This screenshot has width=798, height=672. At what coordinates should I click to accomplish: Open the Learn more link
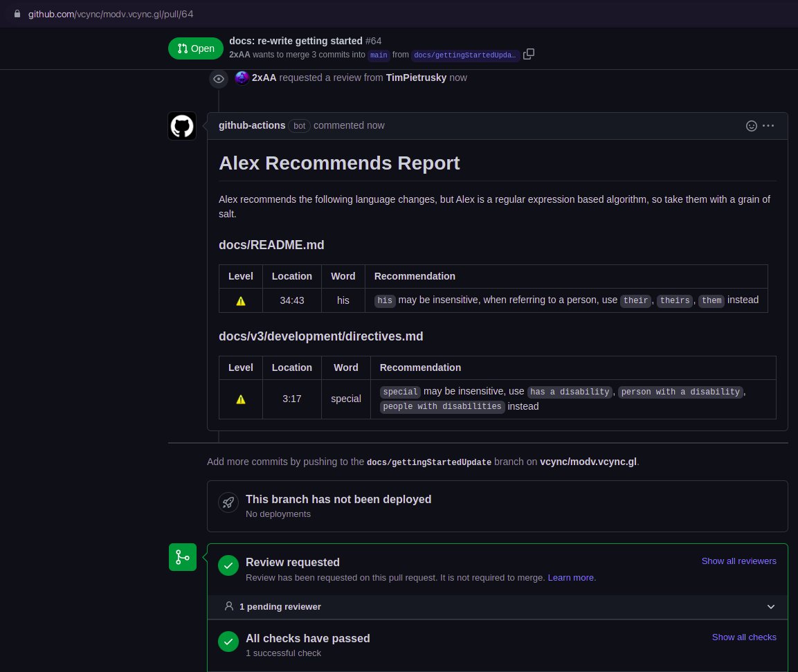coord(570,578)
